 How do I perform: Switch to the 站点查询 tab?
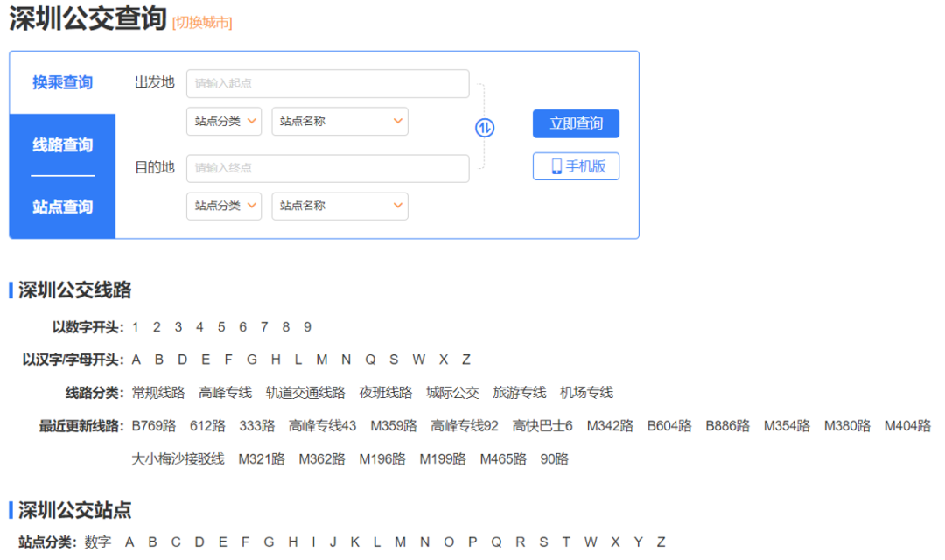[x=62, y=206]
